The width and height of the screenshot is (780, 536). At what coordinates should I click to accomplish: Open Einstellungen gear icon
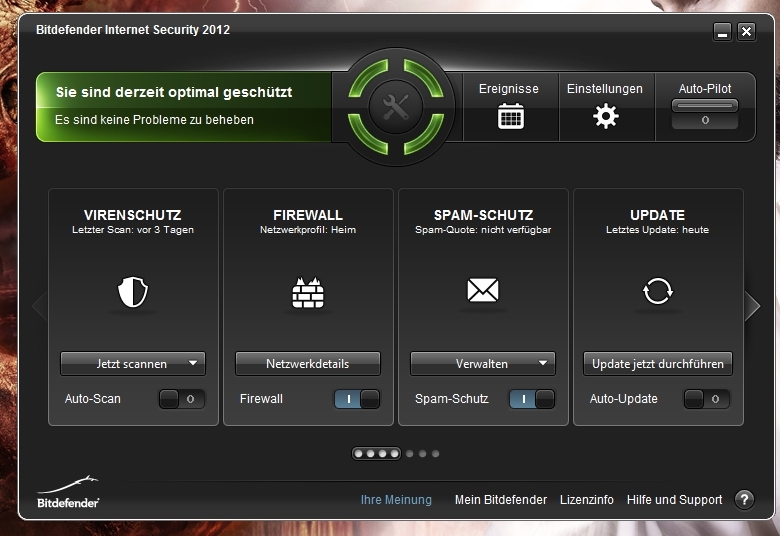pyautogui.click(x=605, y=116)
